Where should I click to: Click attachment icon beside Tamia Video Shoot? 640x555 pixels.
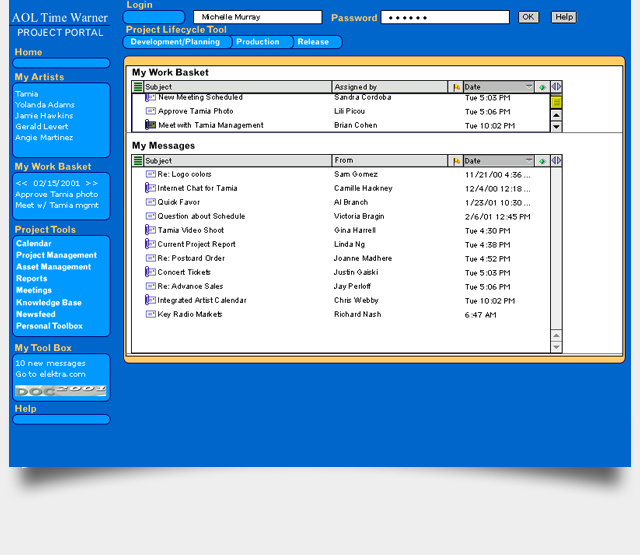(x=150, y=230)
